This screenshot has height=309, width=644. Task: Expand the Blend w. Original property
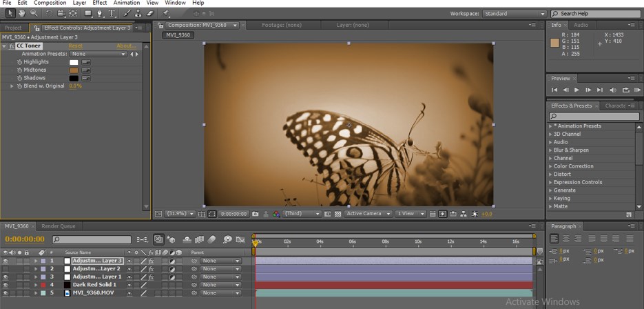[x=12, y=86]
